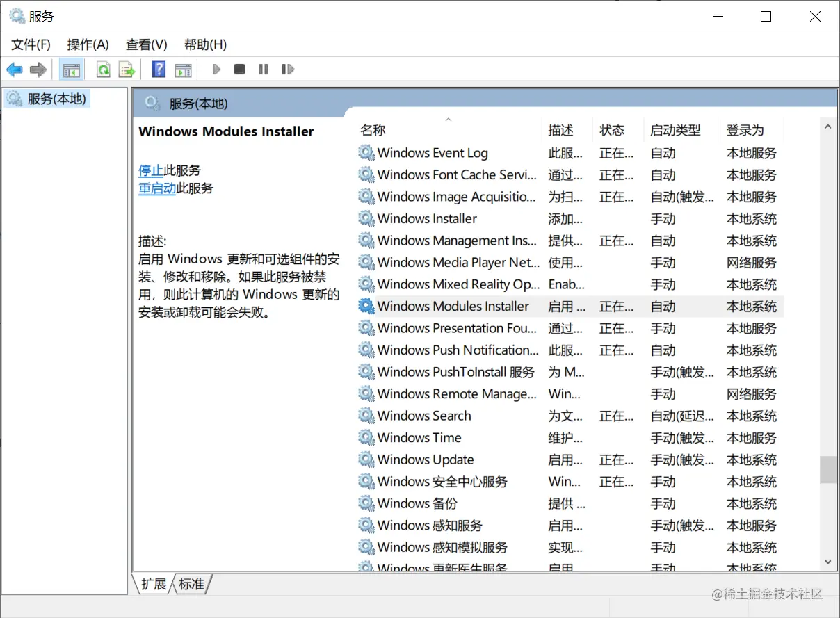The width and height of the screenshot is (840, 618).
Task: Switch to the 扩展 tab
Action: click(154, 584)
